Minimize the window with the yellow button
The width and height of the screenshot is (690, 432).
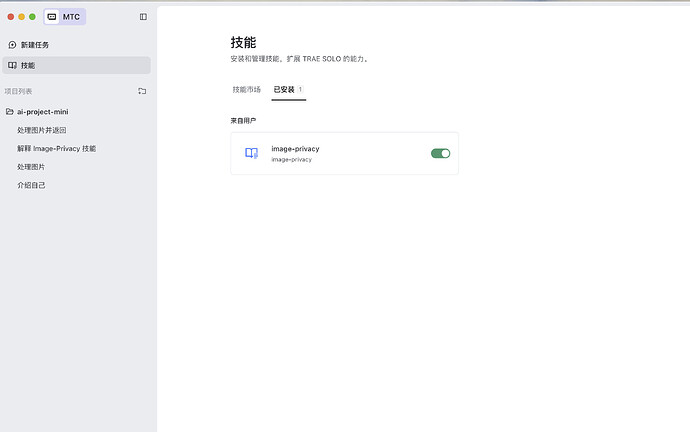(21, 17)
